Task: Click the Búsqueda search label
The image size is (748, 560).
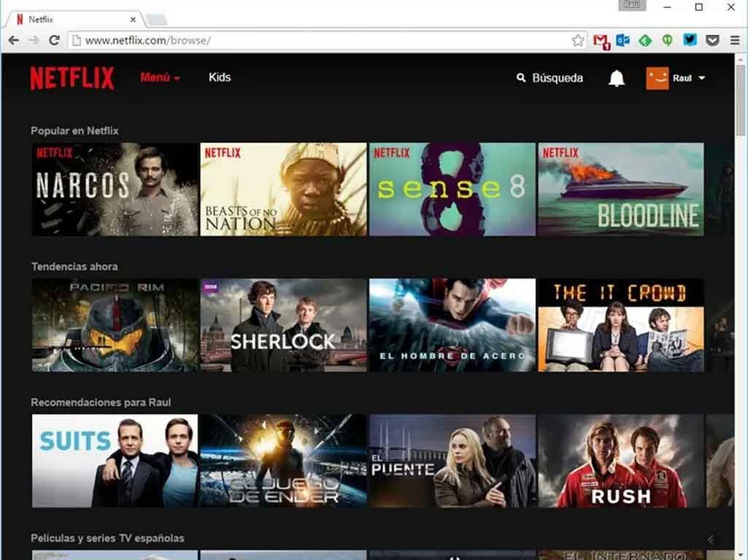Action: coord(558,78)
